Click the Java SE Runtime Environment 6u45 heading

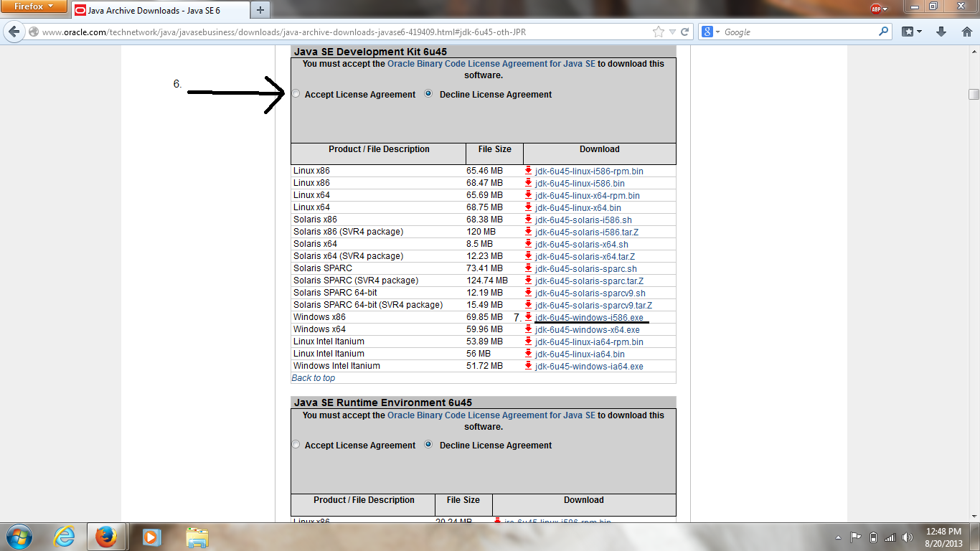click(383, 402)
